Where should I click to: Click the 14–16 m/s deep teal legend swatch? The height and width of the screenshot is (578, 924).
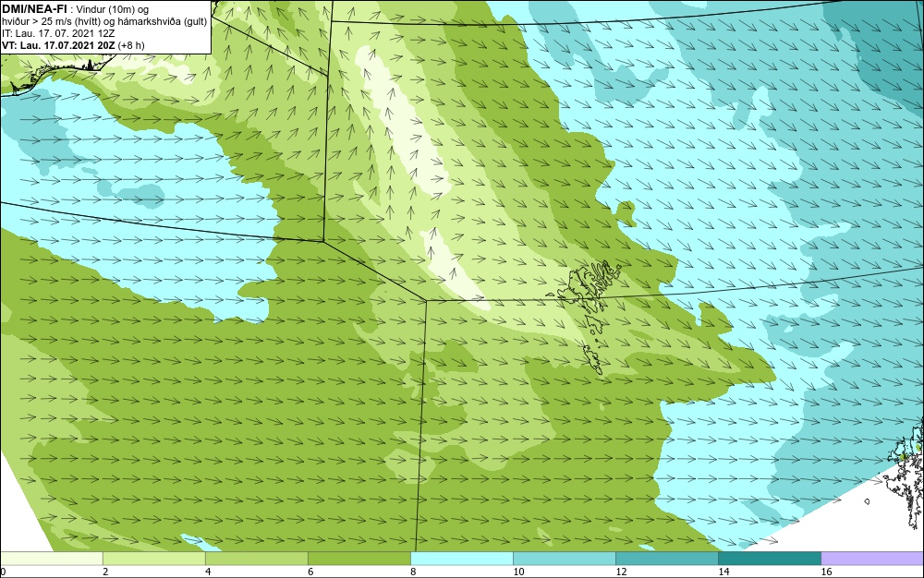[769, 559]
